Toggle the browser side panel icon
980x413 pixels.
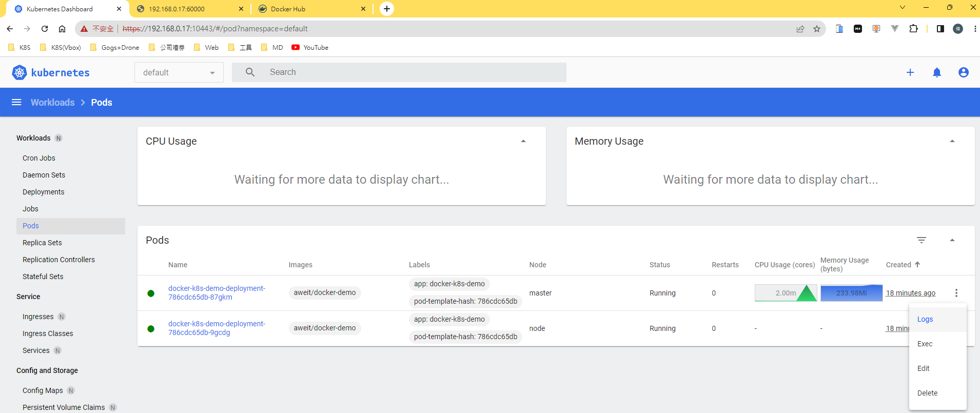click(x=940, y=29)
